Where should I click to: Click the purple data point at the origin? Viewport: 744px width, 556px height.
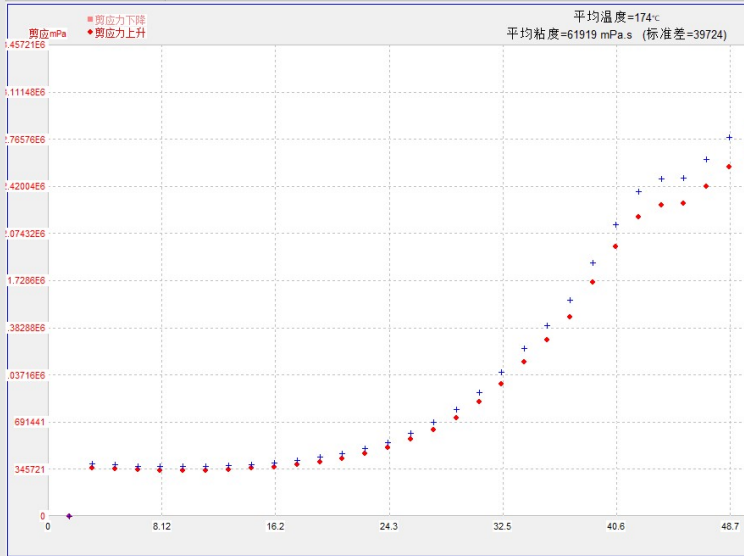[69, 516]
